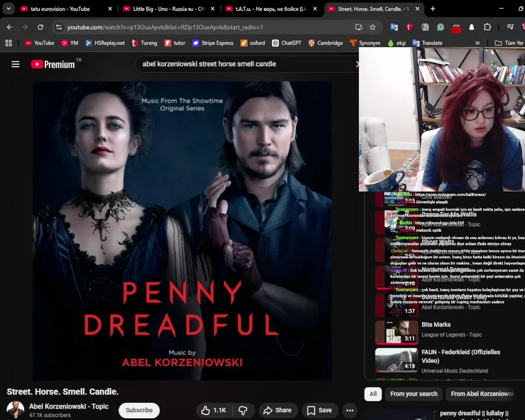Open the red Tureng extension icon
The height and width of the screenshot is (420, 525).
(409, 27)
